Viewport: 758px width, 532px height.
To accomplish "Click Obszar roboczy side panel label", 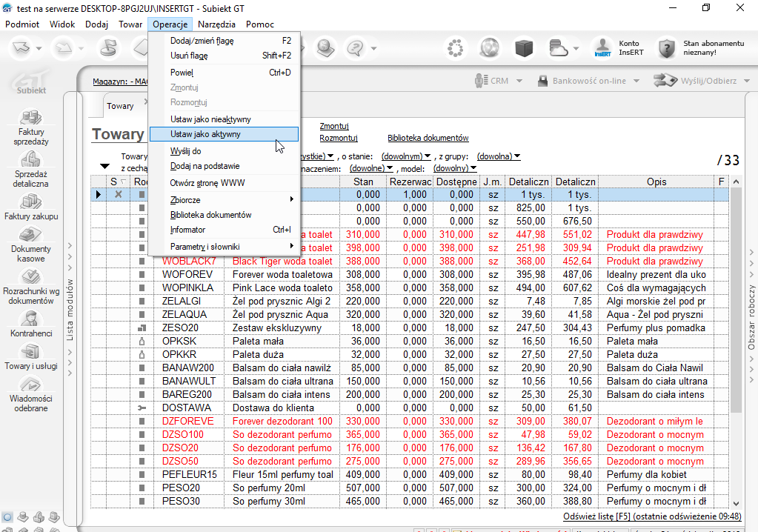I will 751,317.
